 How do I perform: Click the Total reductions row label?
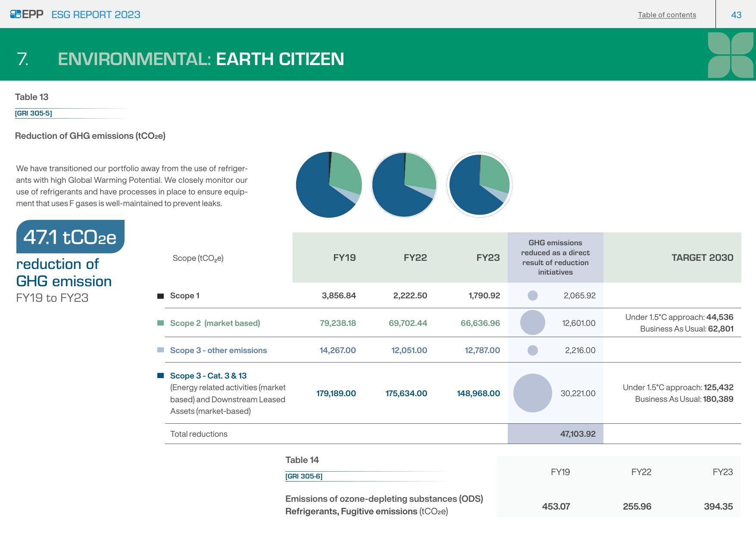pyautogui.click(x=199, y=434)
